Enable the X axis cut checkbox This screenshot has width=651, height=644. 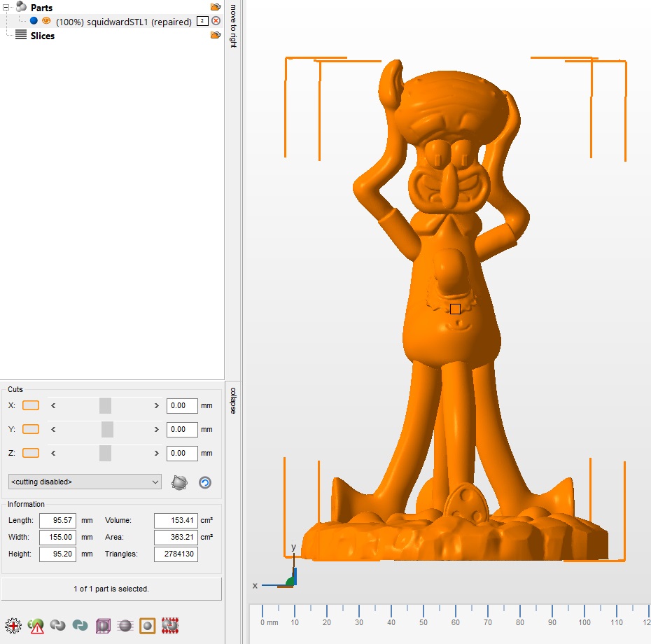(30, 405)
